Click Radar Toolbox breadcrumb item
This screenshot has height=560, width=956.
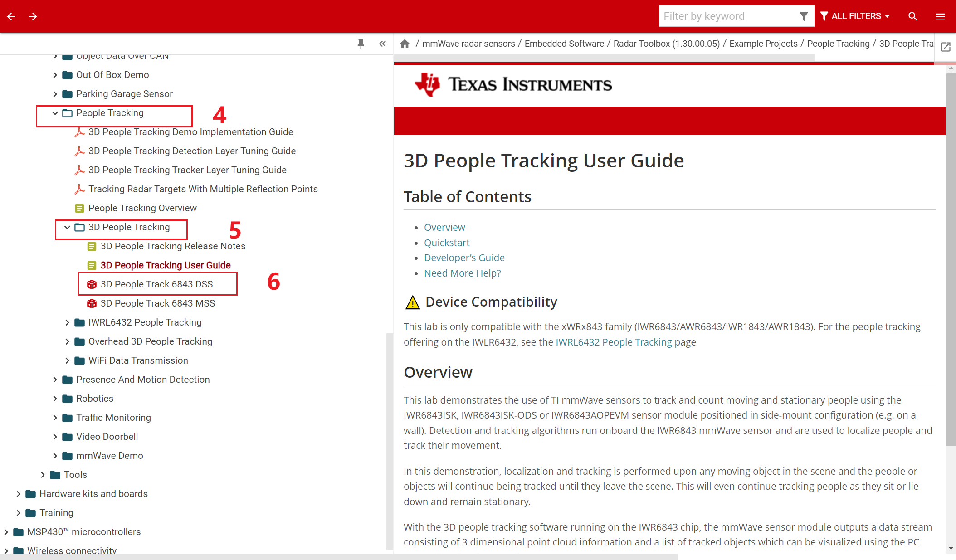click(x=666, y=44)
